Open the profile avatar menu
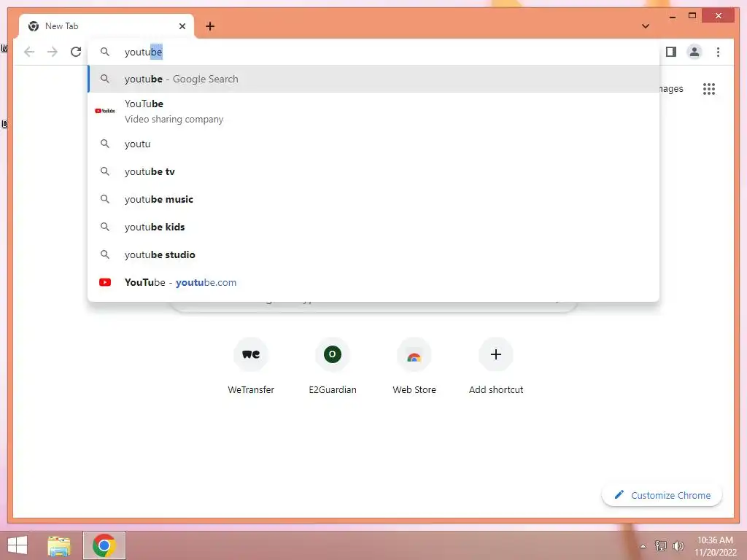The width and height of the screenshot is (747, 560). [694, 52]
